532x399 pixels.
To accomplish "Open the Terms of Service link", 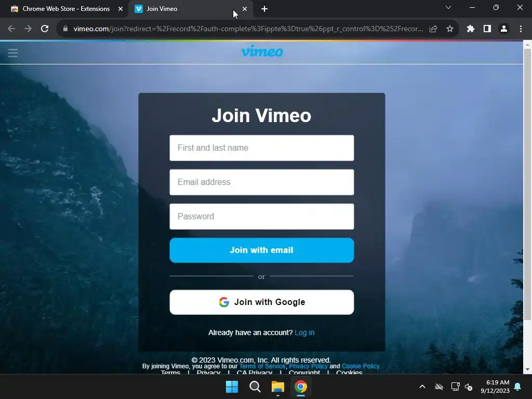I will 262,366.
